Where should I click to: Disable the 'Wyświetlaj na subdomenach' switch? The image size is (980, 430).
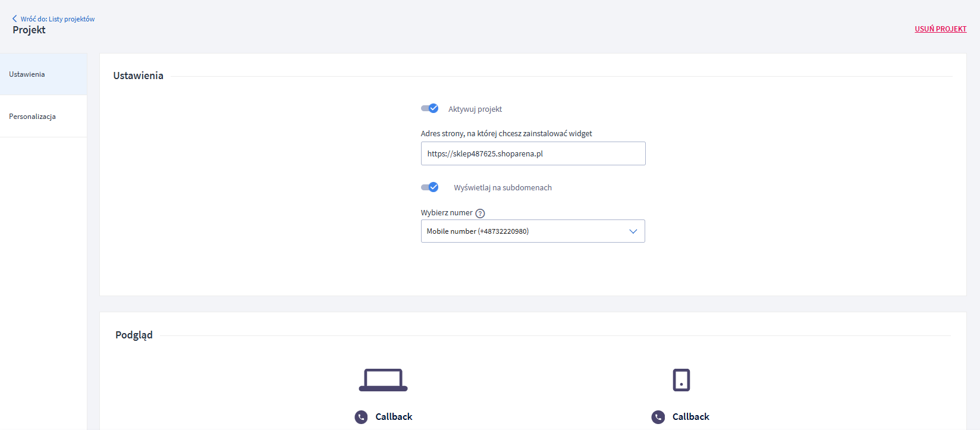pos(429,187)
